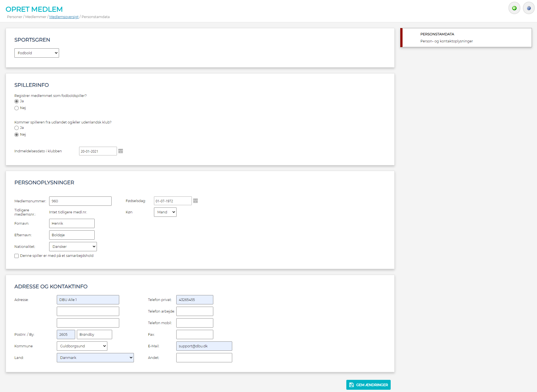Open the Nationalitet dropdown

coord(73,247)
